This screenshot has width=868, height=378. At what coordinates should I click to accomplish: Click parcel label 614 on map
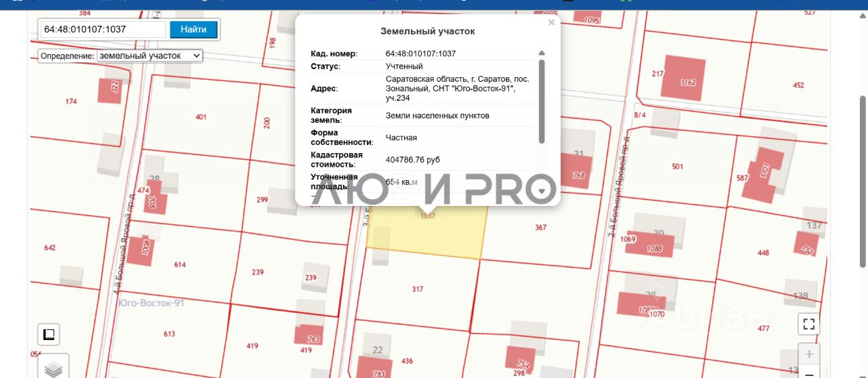[180, 265]
